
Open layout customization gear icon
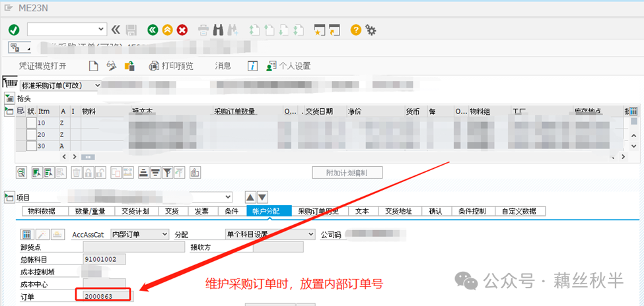coord(371,30)
